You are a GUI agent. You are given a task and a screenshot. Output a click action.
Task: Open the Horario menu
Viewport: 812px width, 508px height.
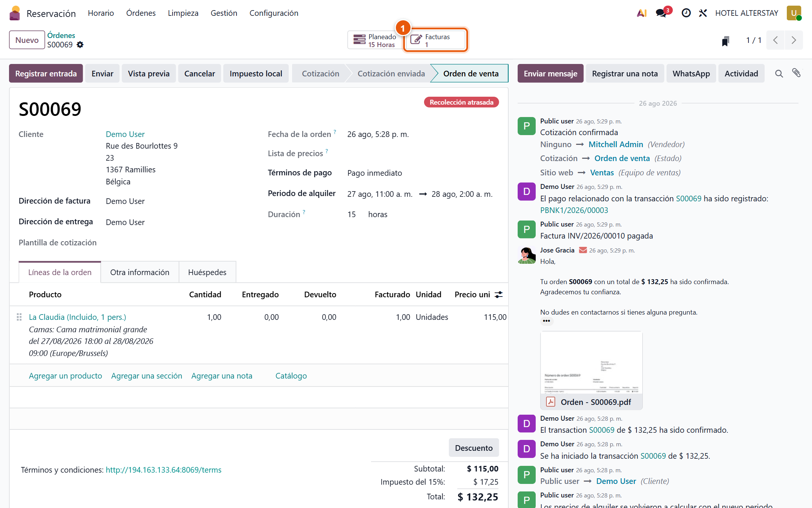click(x=101, y=13)
